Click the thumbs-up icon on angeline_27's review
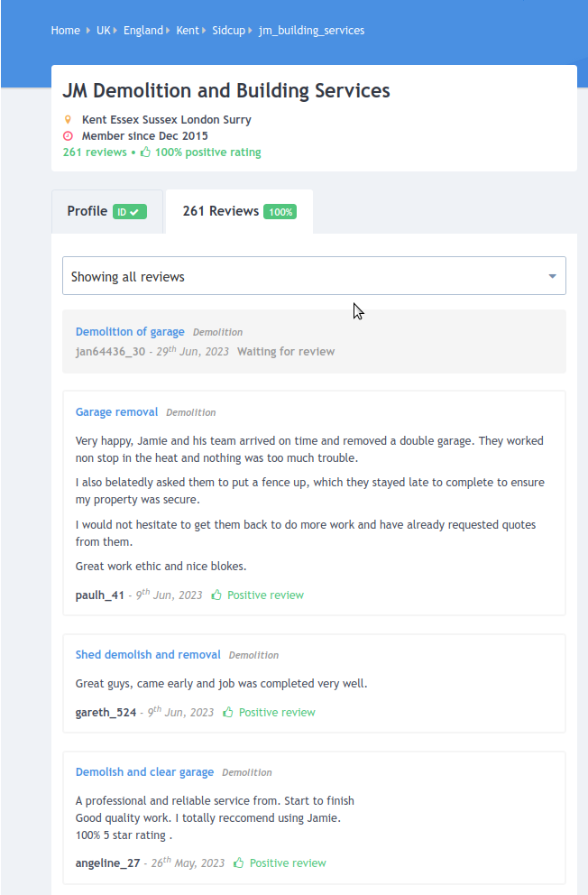This screenshot has width=588, height=895. [239, 863]
